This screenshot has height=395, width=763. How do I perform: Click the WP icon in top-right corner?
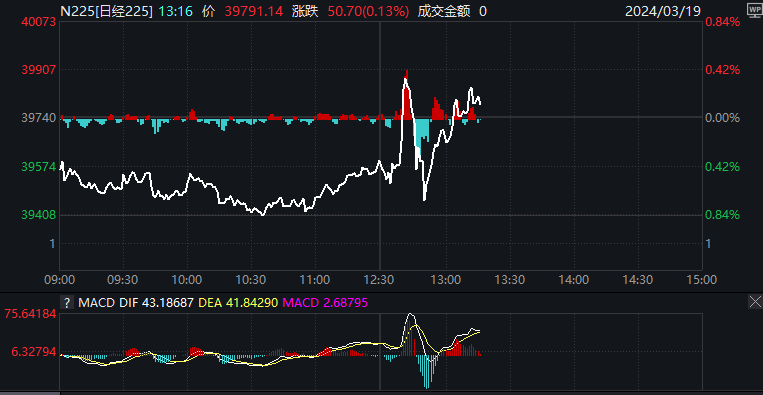click(x=755, y=10)
